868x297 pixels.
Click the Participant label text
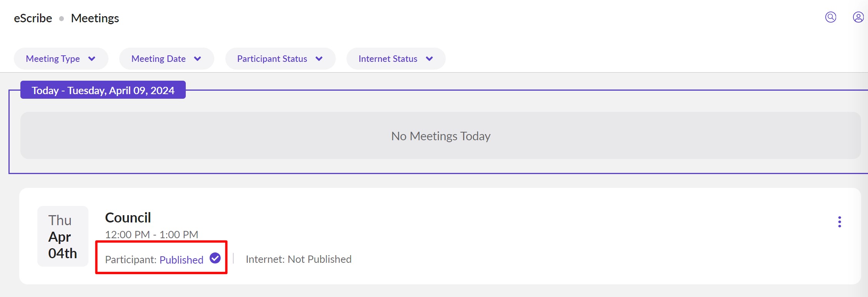(130, 260)
